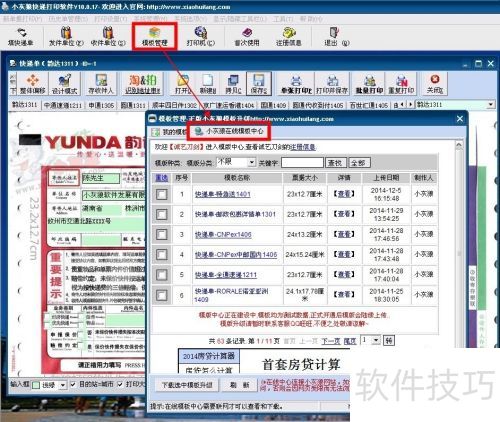Click the 重选 reselect header link
Image resolution: width=500 pixels, height=422 pixels.
162,178
